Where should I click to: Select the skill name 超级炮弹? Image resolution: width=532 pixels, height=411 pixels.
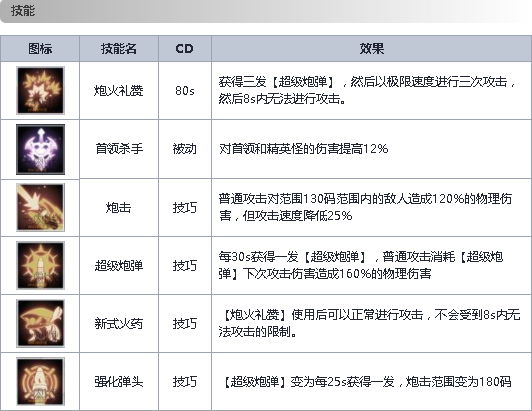(119, 265)
